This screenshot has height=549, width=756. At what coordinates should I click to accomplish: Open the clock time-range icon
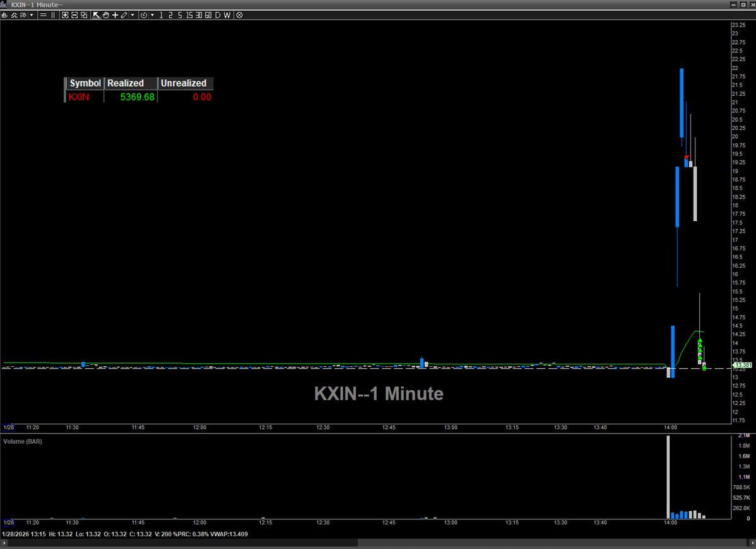click(144, 15)
